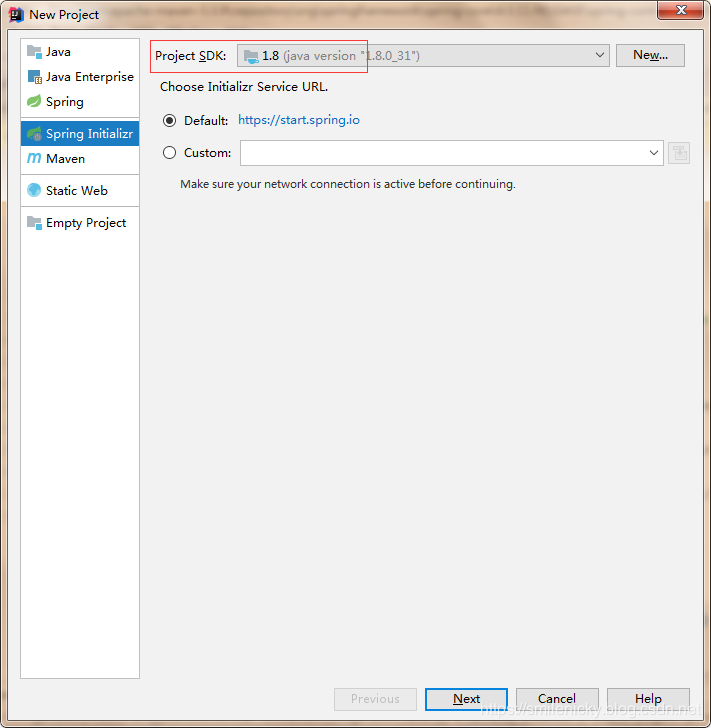Image resolution: width=711 pixels, height=728 pixels.
Task: Click the JDK folder icon in the Project SDK combo box
Action: [x=251, y=57]
